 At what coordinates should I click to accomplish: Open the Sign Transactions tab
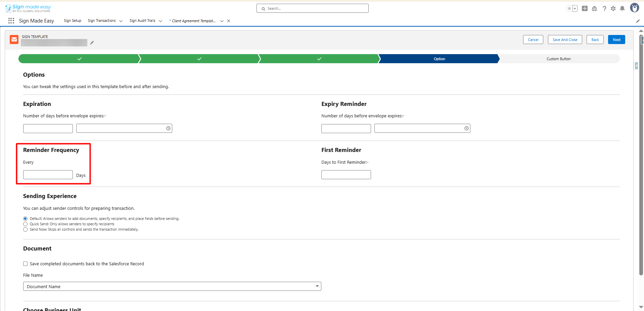tap(102, 21)
